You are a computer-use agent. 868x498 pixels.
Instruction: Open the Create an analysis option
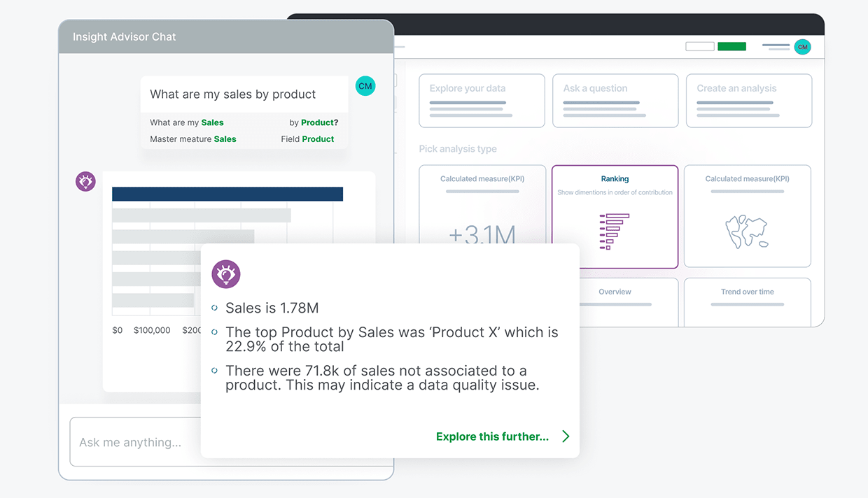point(748,100)
